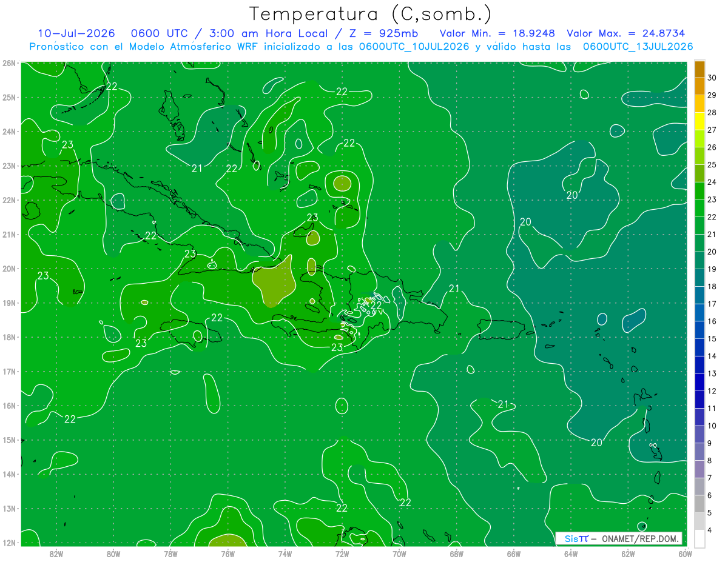
Task: Click the '70W' longitude axis label
Action: click(x=399, y=553)
